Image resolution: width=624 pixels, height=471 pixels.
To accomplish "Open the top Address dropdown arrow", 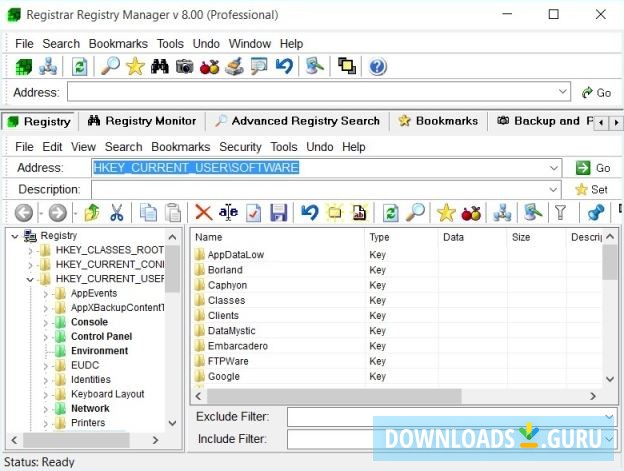I will click(562, 91).
